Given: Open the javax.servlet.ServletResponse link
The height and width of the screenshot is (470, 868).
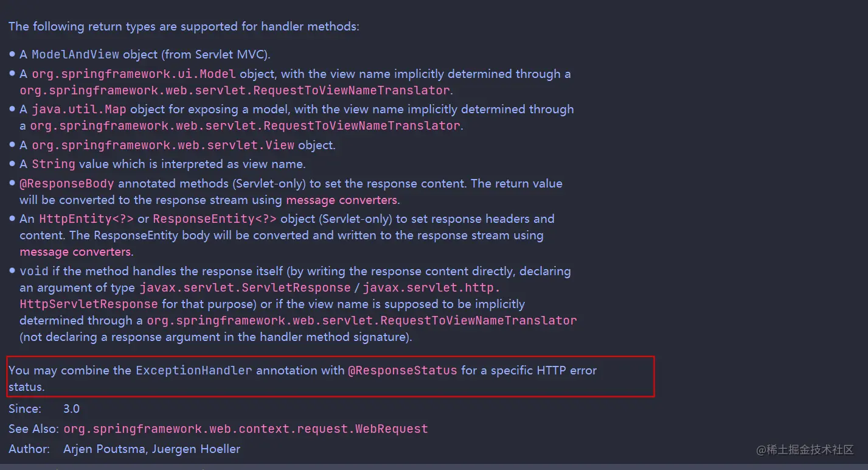Looking at the screenshot, I should [x=245, y=287].
